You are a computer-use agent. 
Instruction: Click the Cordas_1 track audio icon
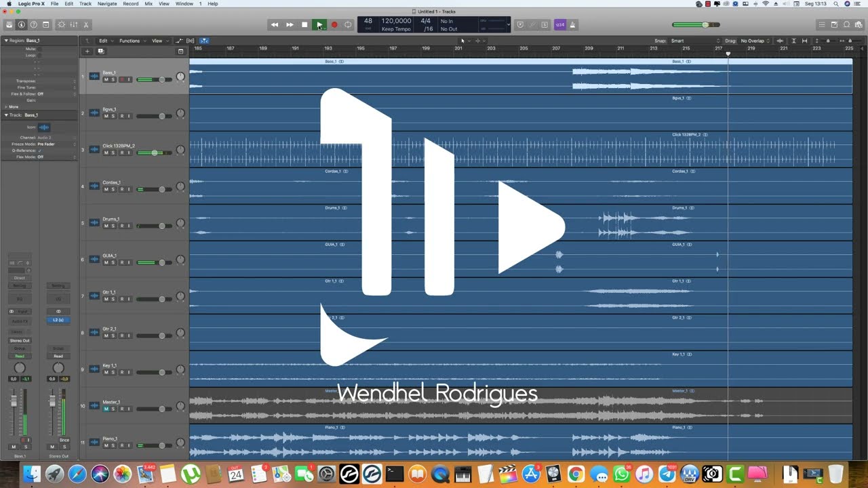click(x=94, y=186)
